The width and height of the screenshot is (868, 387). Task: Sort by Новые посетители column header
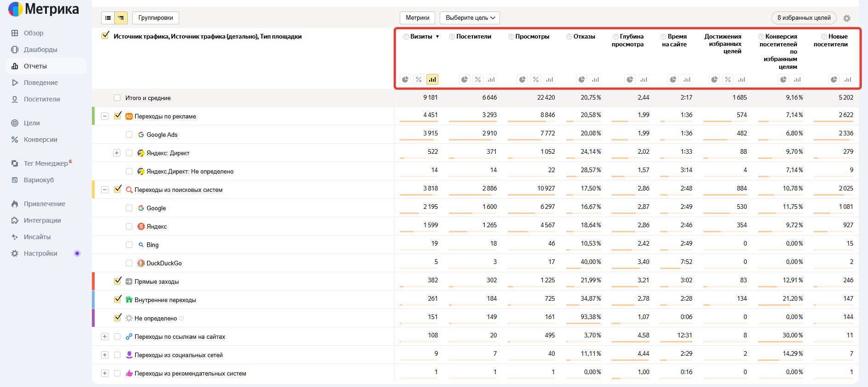point(831,40)
